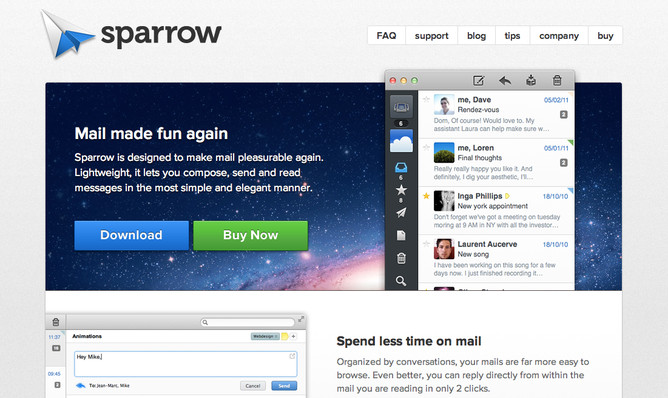Click the pop-out icon in the reply box
The image size is (668, 398).
(x=292, y=356)
